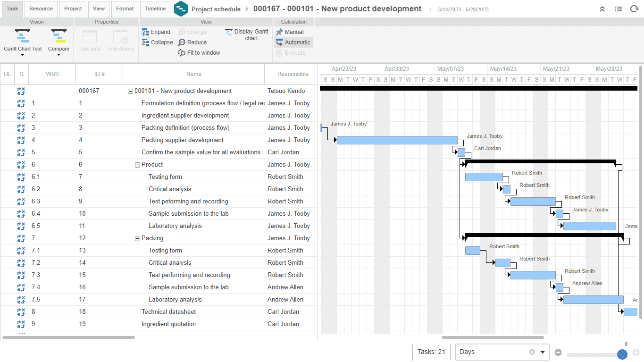Switch to the Timeline tab
Image resolution: width=644 pixels, height=362 pixels.
[x=155, y=8]
